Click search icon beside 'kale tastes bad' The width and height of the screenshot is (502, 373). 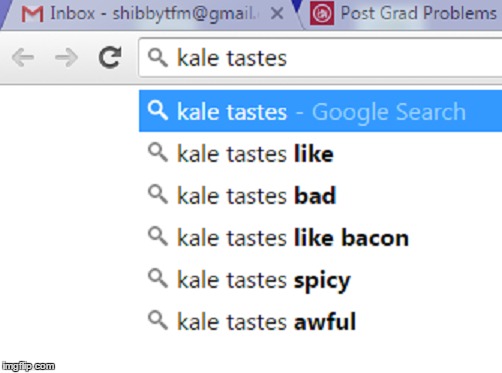[158, 195]
